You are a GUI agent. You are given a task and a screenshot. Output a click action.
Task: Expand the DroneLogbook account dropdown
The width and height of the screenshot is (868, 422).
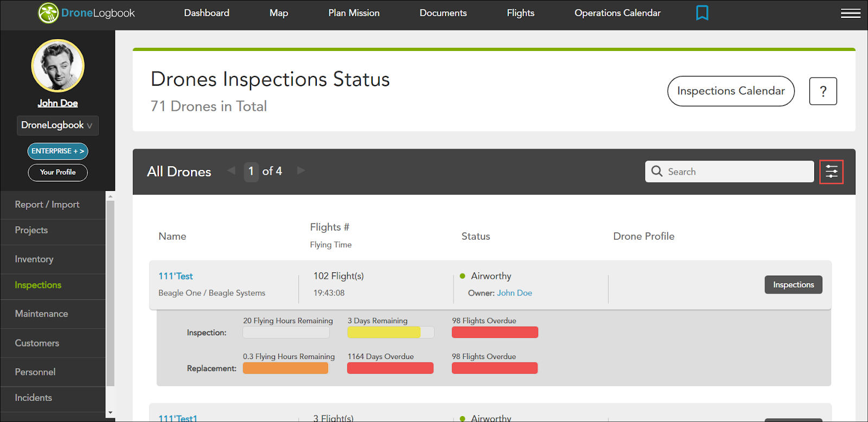click(58, 125)
